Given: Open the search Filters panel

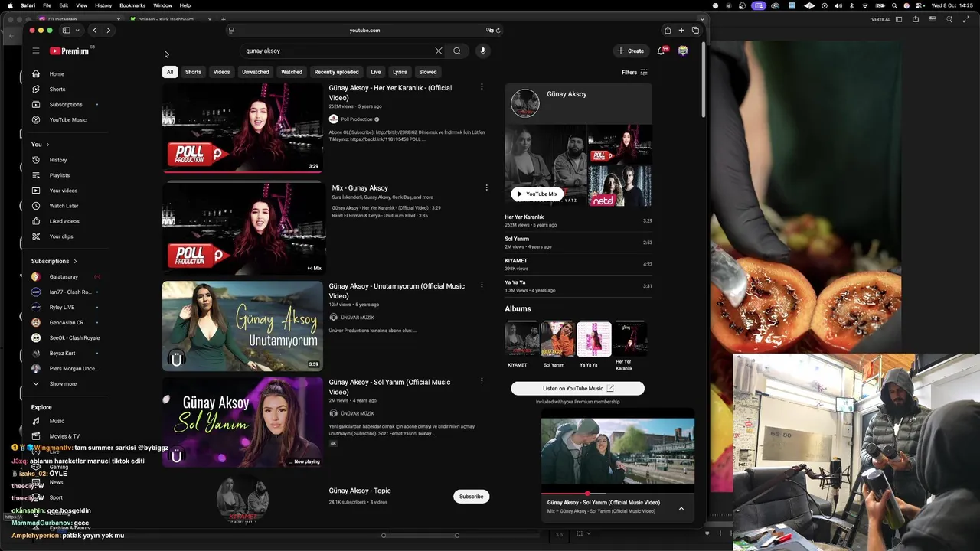Looking at the screenshot, I should click(635, 73).
